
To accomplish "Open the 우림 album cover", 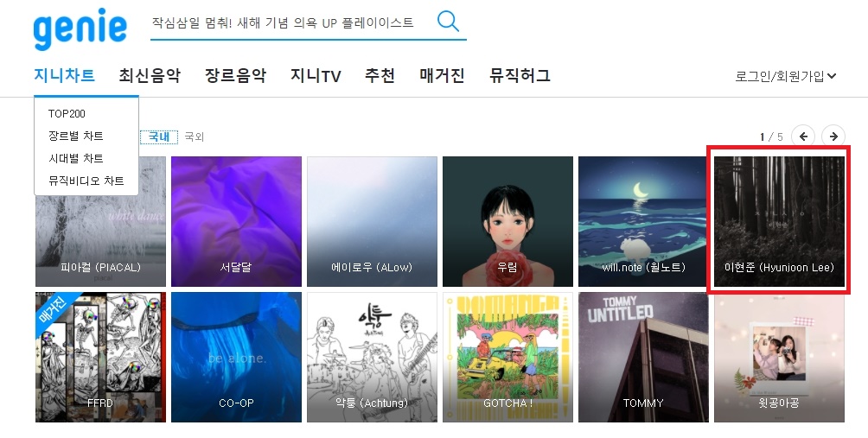I will pos(507,221).
